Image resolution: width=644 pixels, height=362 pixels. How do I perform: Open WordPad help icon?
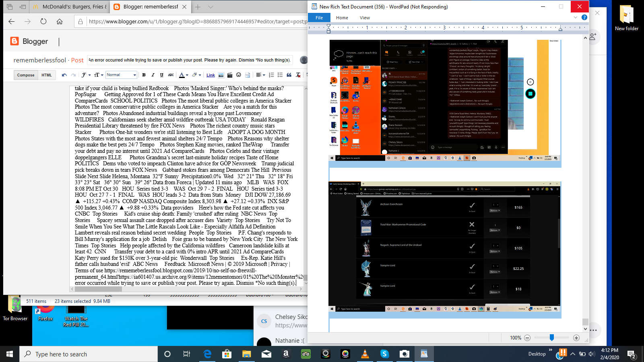coord(584,17)
